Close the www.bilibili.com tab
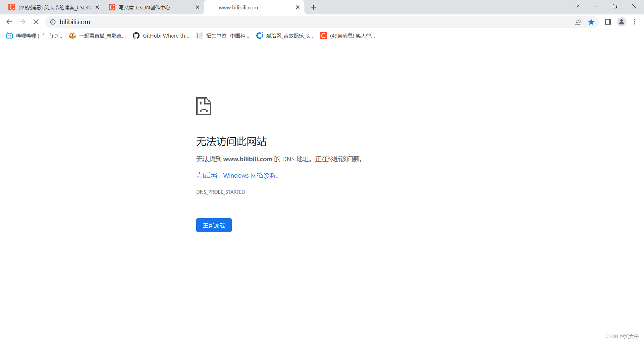The image size is (644, 342). pyautogui.click(x=298, y=7)
